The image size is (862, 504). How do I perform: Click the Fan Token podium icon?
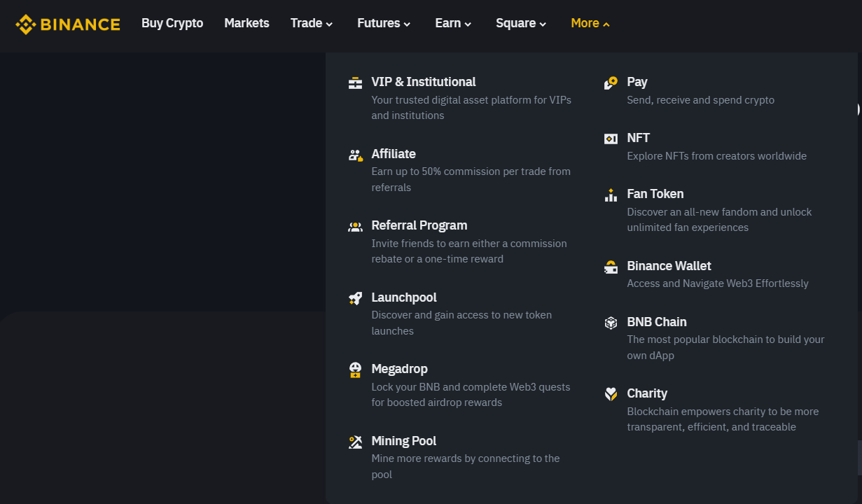coord(611,195)
